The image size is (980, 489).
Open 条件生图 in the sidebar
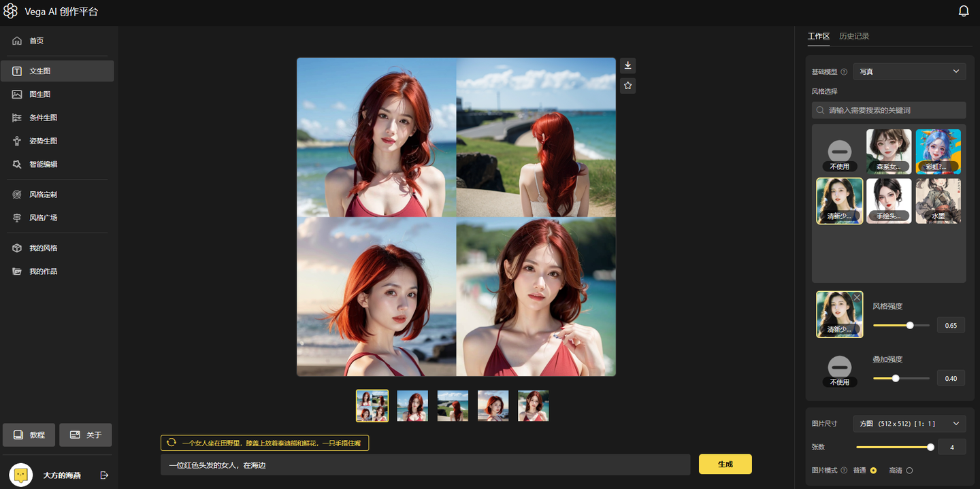coord(57,118)
